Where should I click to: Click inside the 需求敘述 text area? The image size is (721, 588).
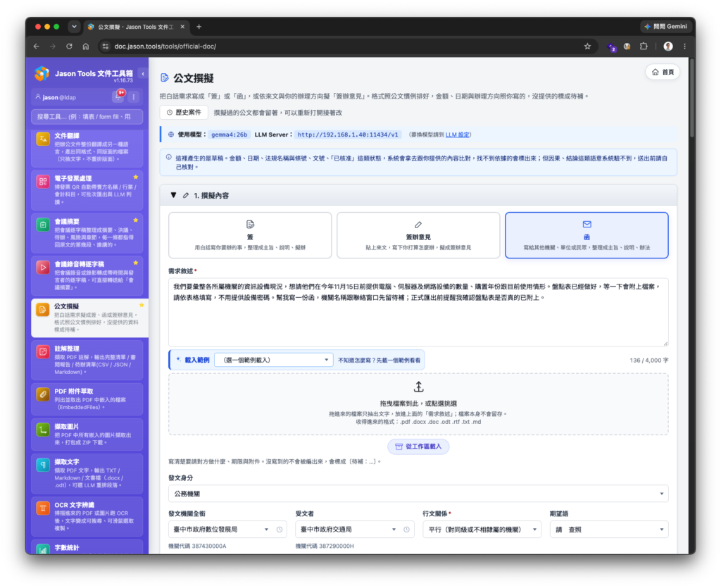pos(418,312)
